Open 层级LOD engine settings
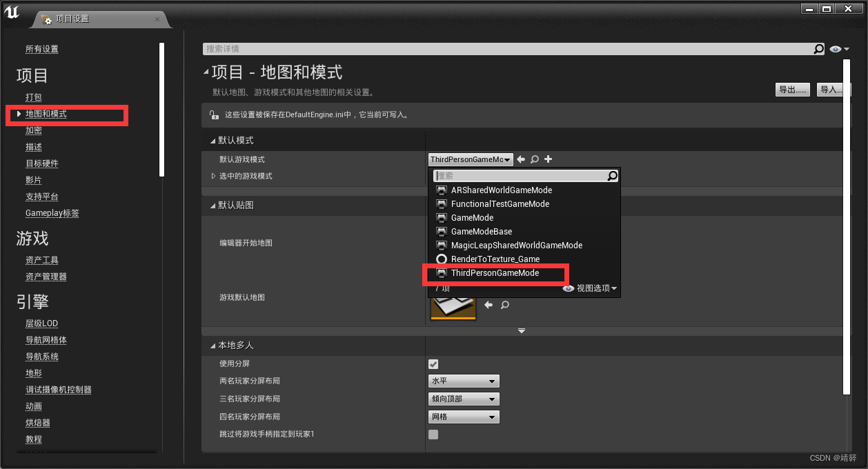 [41, 323]
